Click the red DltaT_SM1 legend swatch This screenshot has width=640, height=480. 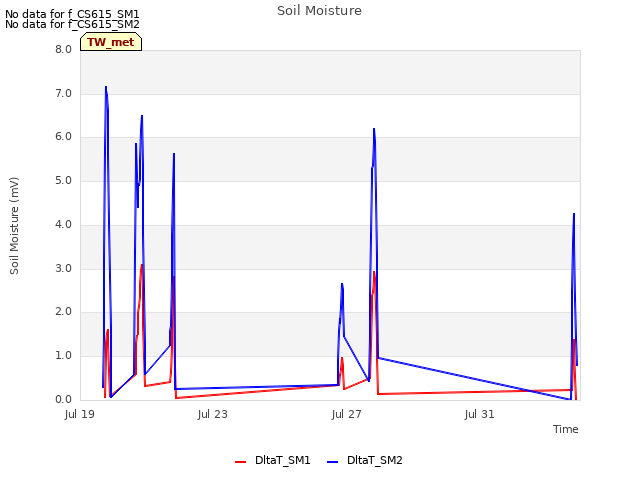[x=240, y=462]
